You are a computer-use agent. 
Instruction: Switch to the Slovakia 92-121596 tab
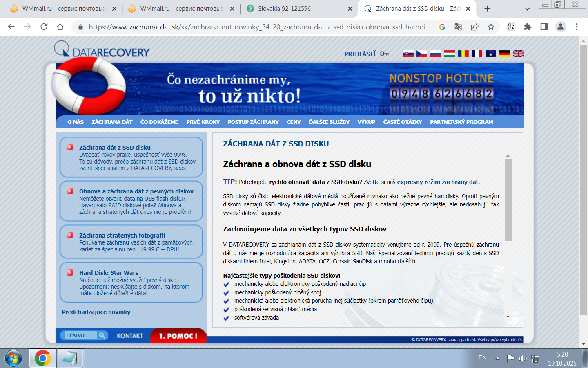(299, 9)
